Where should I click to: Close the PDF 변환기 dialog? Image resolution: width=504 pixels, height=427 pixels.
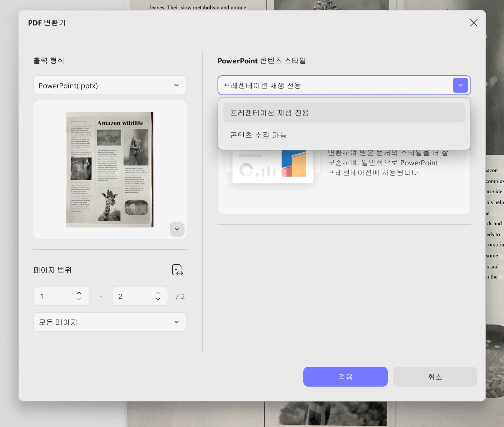[x=474, y=23]
